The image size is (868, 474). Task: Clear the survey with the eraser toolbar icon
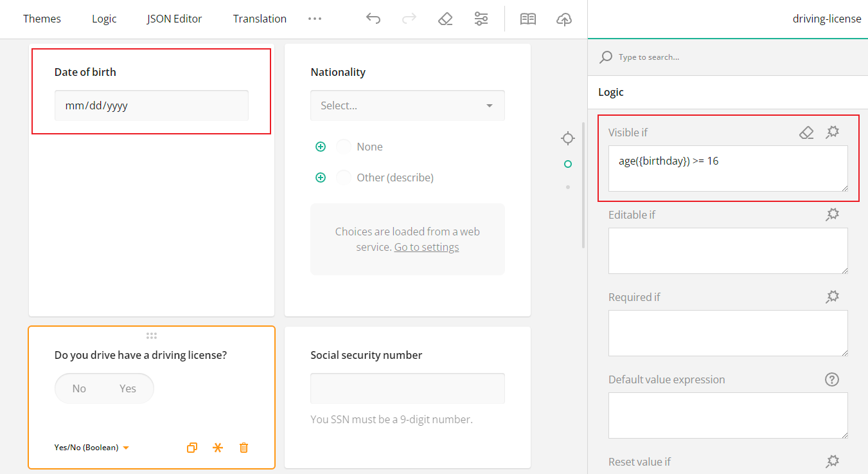tap(445, 19)
